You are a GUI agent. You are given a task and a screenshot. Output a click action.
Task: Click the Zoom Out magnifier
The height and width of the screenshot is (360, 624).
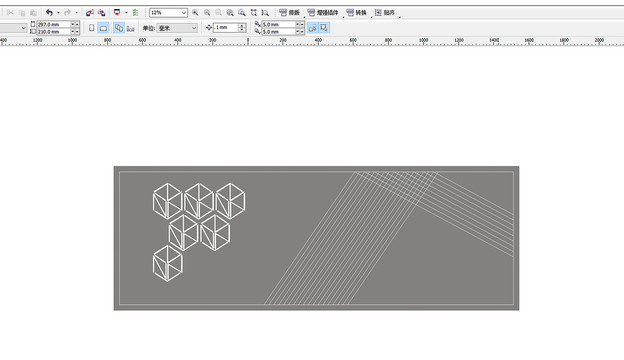pos(207,13)
